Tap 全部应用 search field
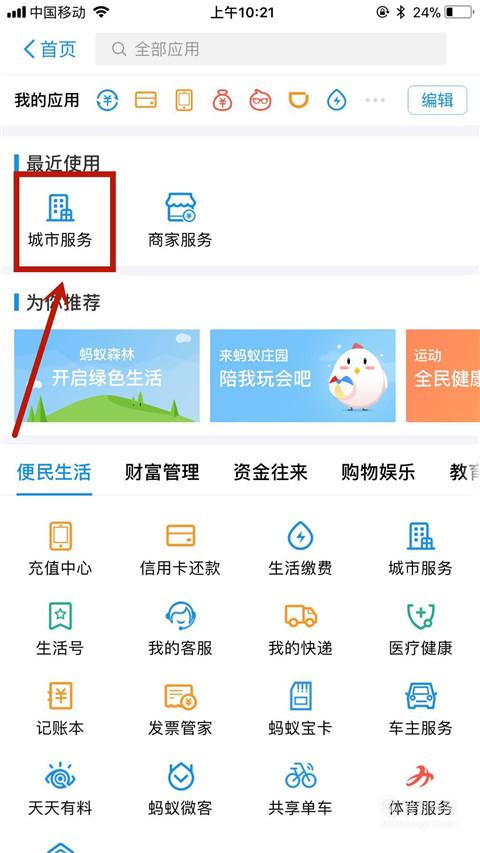Screen dimensions: 480x853 (270, 49)
